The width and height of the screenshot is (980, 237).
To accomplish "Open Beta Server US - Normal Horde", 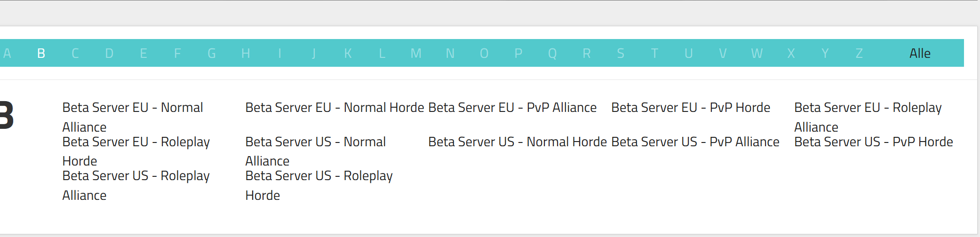I will tap(518, 142).
